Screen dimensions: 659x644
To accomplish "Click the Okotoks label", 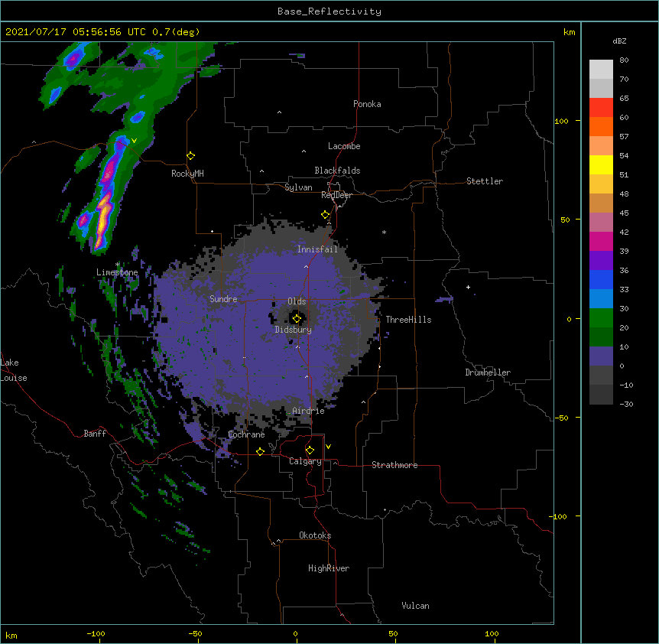I will 315,535.
